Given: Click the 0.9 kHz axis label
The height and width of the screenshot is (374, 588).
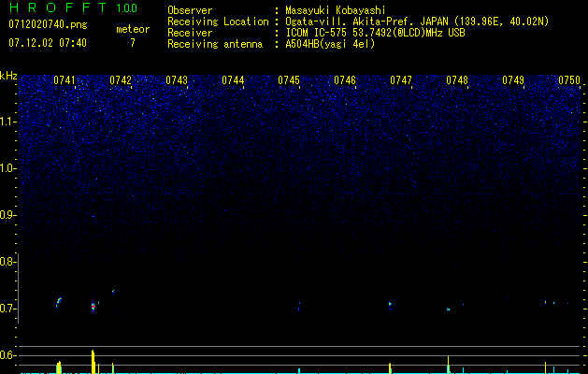Looking at the screenshot, I should [7, 215].
